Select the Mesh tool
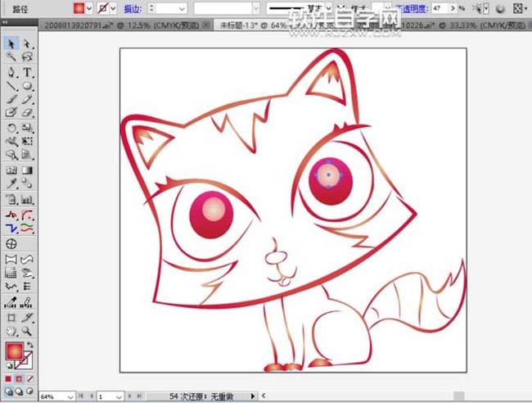This screenshot has height=403, width=532. point(11,170)
